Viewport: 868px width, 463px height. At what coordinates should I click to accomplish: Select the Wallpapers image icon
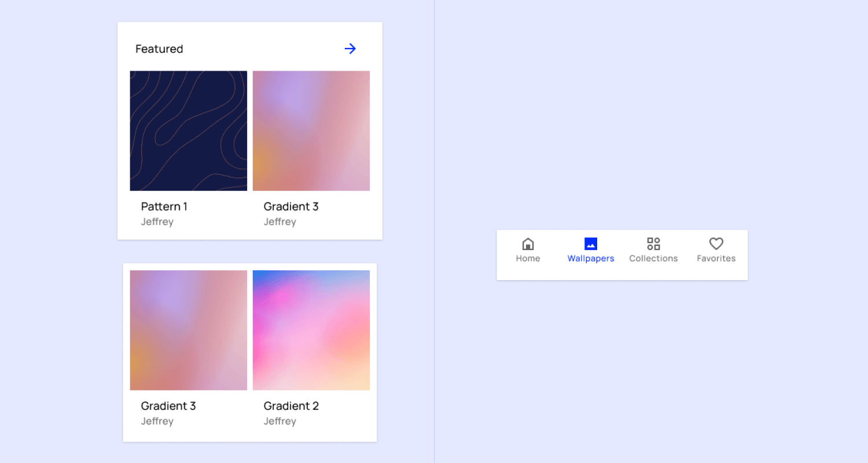tap(591, 244)
